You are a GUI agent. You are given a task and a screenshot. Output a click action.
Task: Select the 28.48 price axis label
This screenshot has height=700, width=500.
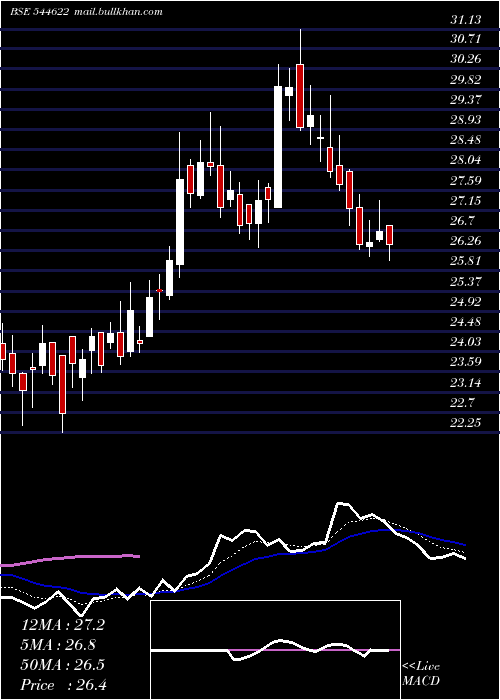click(466, 140)
